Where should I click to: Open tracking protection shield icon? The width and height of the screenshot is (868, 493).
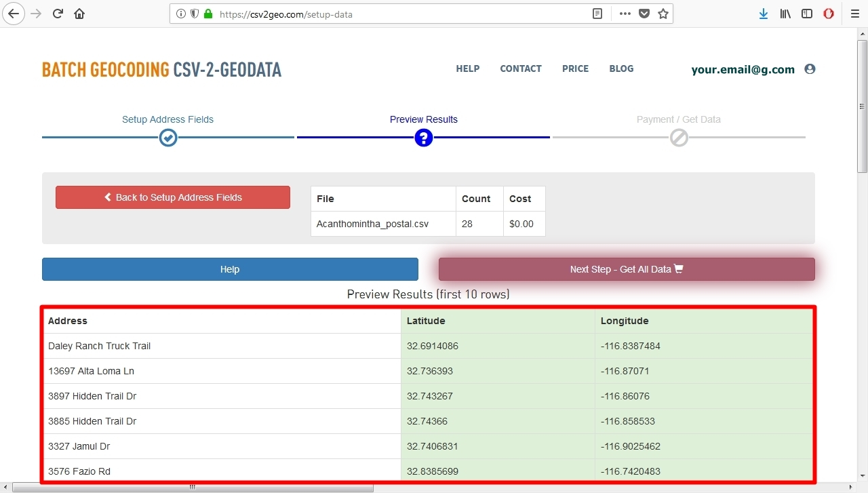point(195,14)
